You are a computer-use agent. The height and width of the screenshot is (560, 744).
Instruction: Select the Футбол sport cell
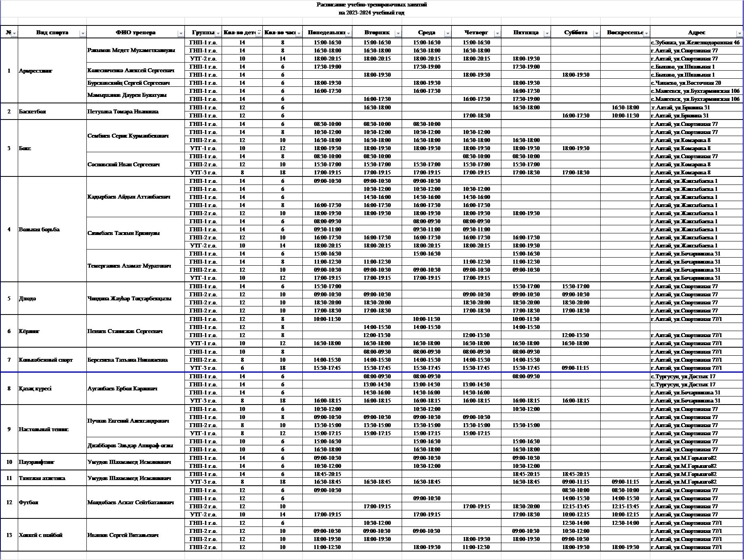point(29,503)
